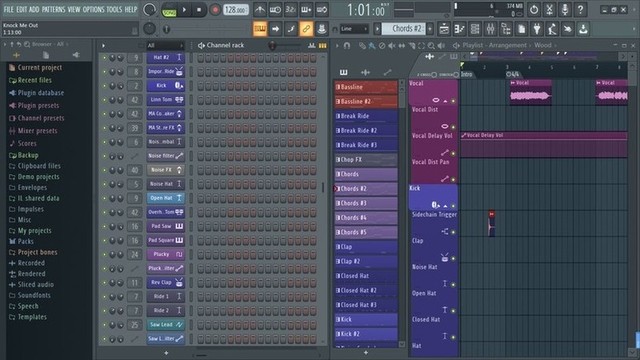Screen dimensions: 640x360
Task: Mute the Vocal playlist track
Action: [x=453, y=101]
